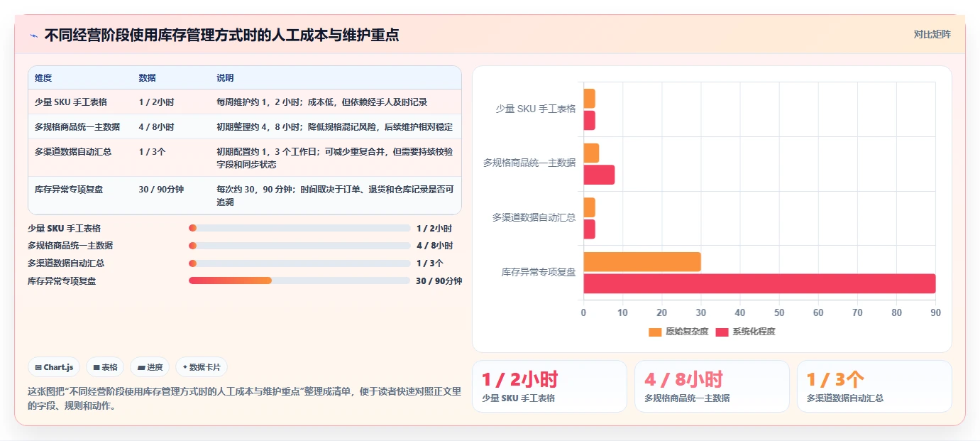This screenshot has width=980, height=441.
Task: Click table value 1 / 2小时
Action: click(157, 102)
